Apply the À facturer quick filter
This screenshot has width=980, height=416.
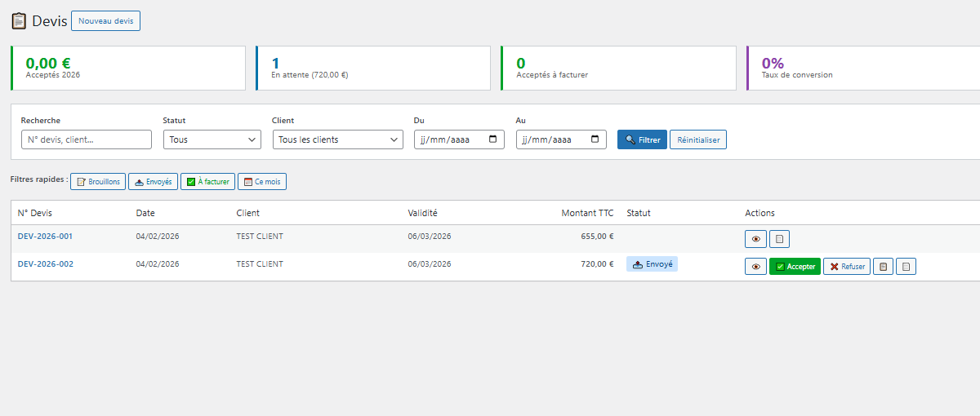point(207,182)
